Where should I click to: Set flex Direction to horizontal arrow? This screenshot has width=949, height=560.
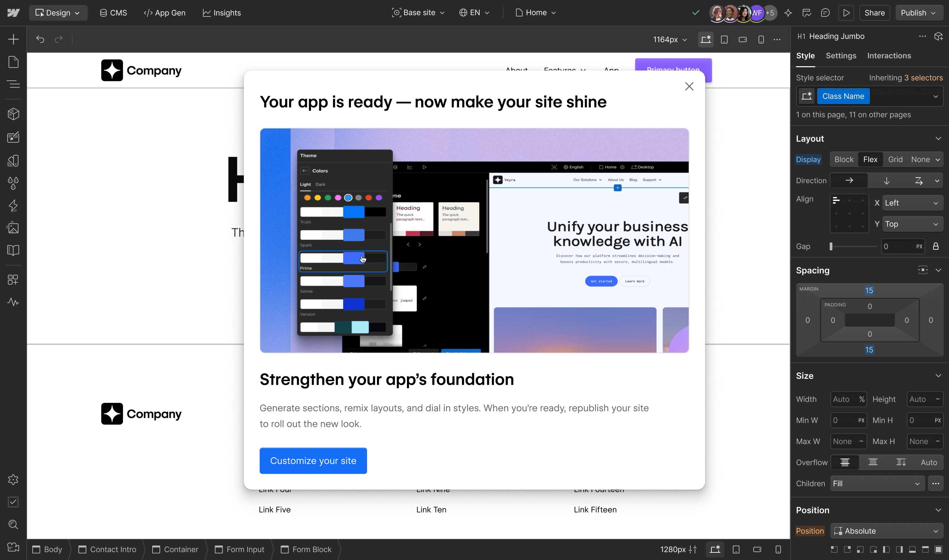click(849, 181)
